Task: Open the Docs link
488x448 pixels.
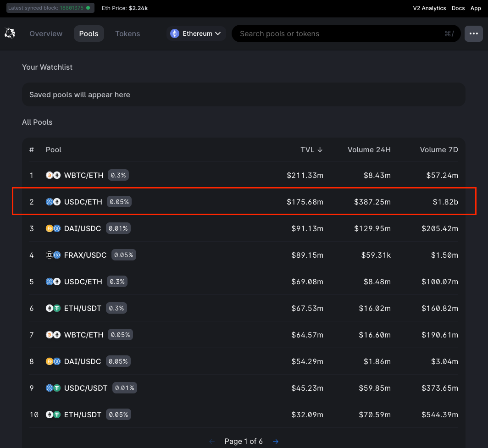Action: [458, 8]
